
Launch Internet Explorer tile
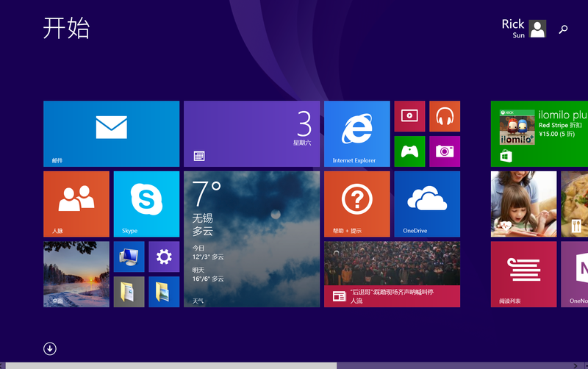[x=356, y=133]
